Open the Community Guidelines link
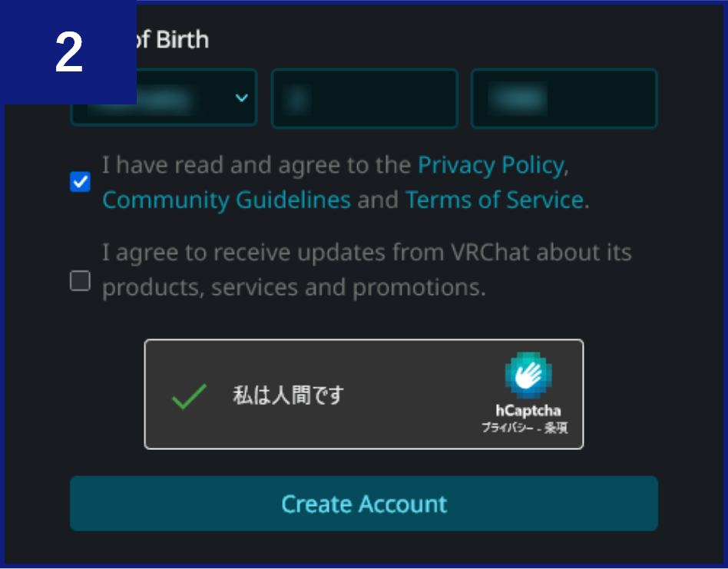This screenshot has width=728, height=569. 227,200
